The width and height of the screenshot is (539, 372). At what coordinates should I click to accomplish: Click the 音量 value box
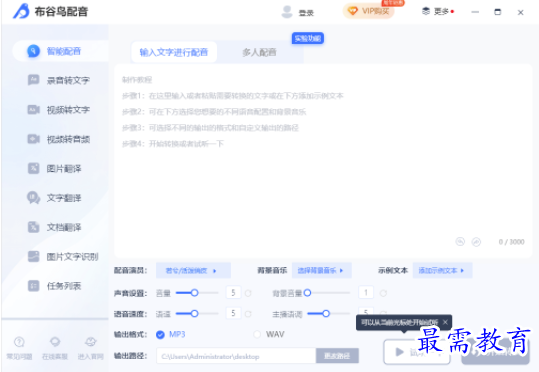(x=233, y=293)
